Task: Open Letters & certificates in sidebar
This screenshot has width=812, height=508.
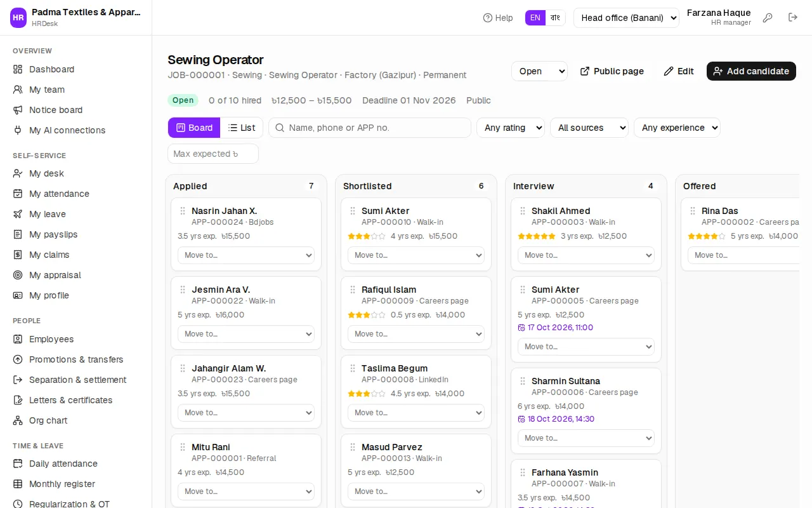Action: [76, 400]
